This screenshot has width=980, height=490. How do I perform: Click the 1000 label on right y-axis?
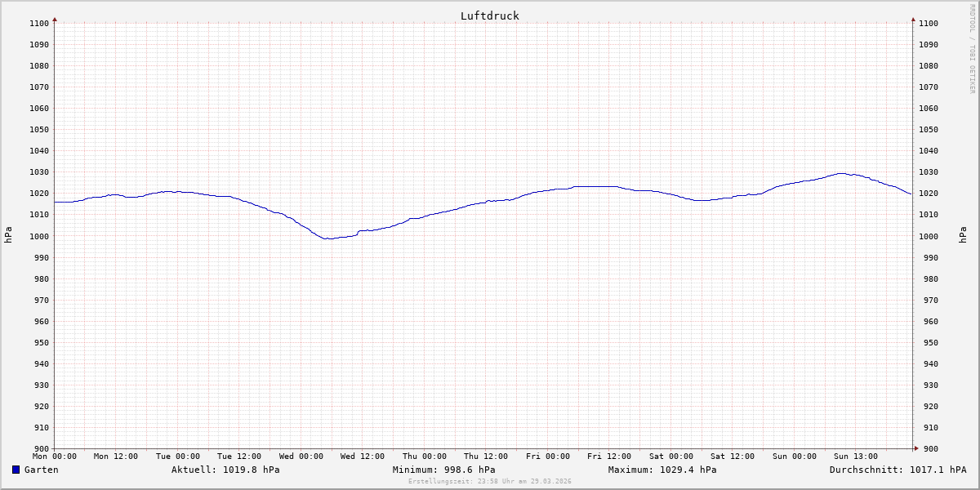coord(929,236)
